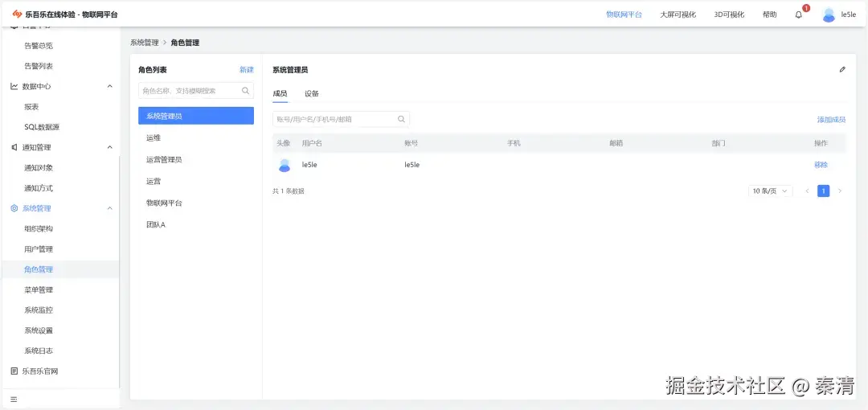Image resolution: width=868 pixels, height=410 pixels.
Task: Select the 运营 role
Action: (x=196, y=181)
